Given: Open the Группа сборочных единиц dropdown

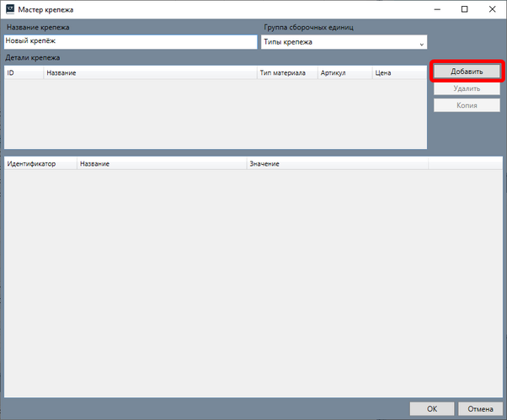Looking at the screenshot, I should coord(344,42).
